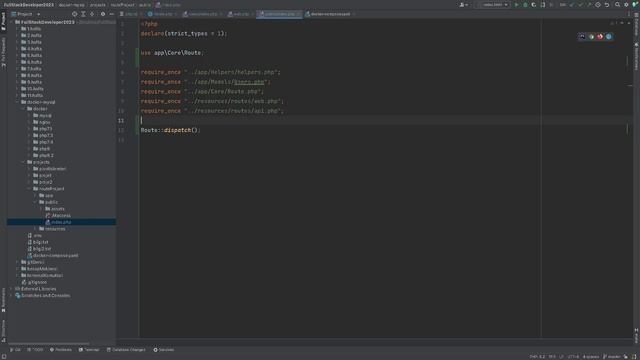
Task: Click 'Route::dispatch();' code line
Action: pyautogui.click(x=171, y=130)
